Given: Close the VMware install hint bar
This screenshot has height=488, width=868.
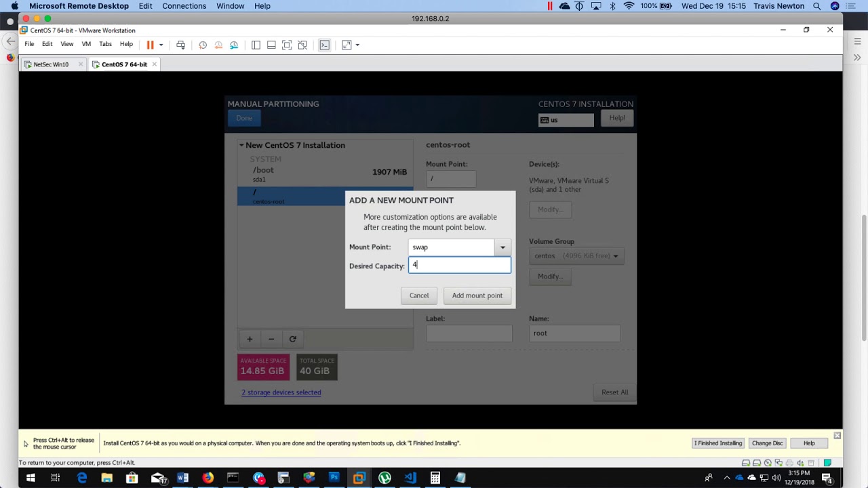Looking at the screenshot, I should pos(837,435).
